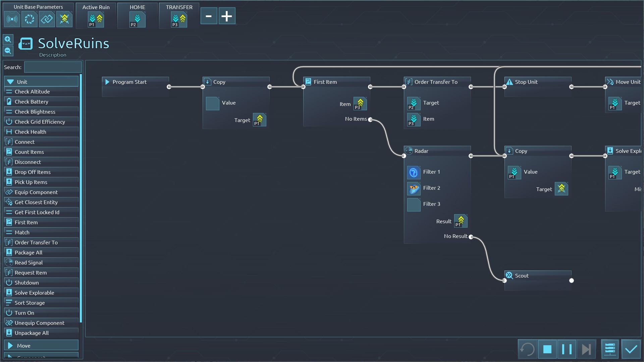Click the P3 parameter icon under TRANSFER
Image resolution: width=644 pixels, height=362 pixels.
(179, 20)
